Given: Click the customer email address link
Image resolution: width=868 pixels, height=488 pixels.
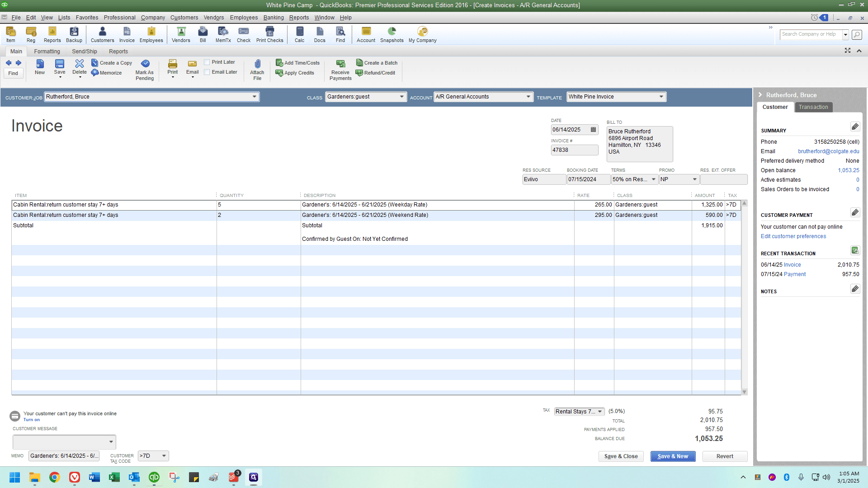Looking at the screenshot, I should click(x=829, y=151).
